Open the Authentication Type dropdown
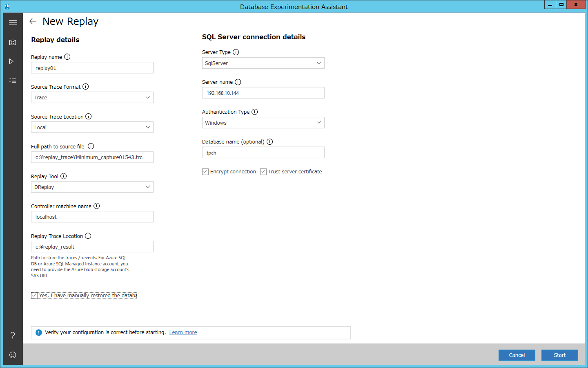This screenshot has height=368, width=588. 263,123
